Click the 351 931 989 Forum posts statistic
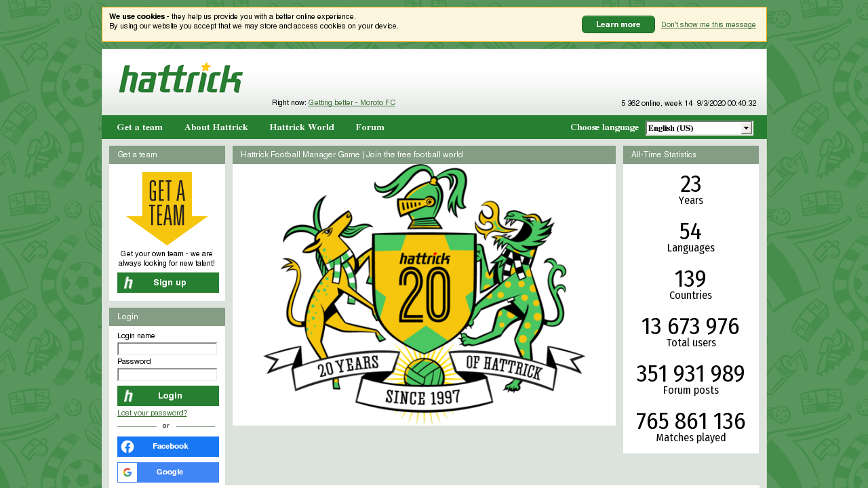The width and height of the screenshot is (868, 488). click(x=690, y=380)
